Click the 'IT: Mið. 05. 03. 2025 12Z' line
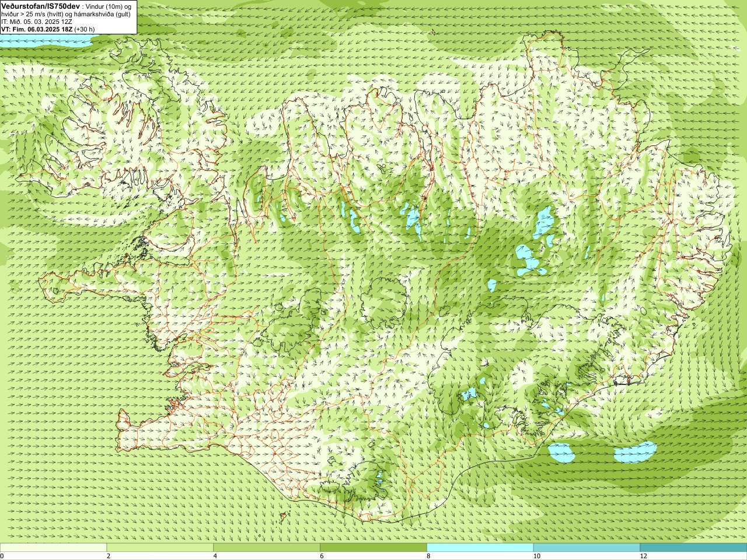This screenshot has width=747, height=560. [36, 22]
